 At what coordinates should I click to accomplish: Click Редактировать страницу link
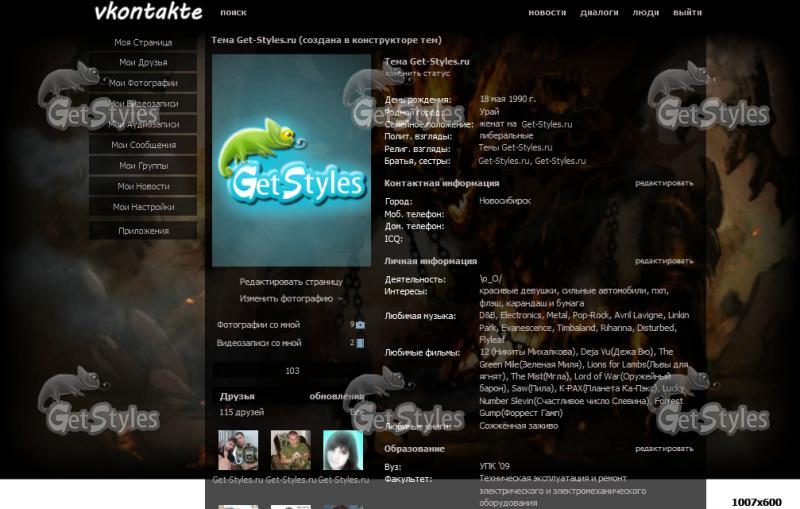pos(291,282)
